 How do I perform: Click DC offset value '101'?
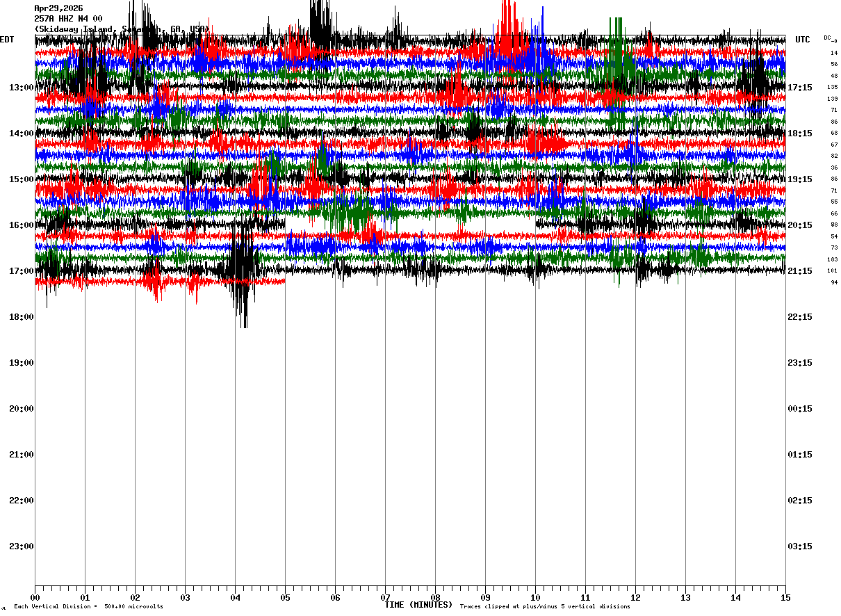[x=832, y=270]
